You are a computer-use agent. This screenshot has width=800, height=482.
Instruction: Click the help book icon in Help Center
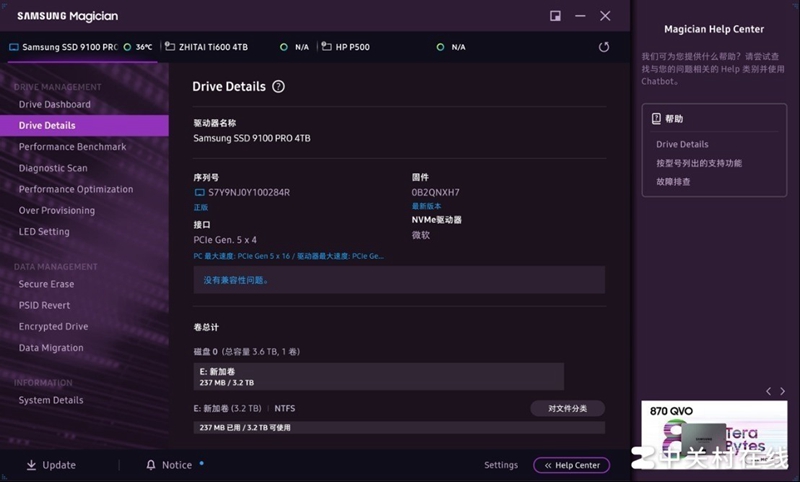coord(656,118)
